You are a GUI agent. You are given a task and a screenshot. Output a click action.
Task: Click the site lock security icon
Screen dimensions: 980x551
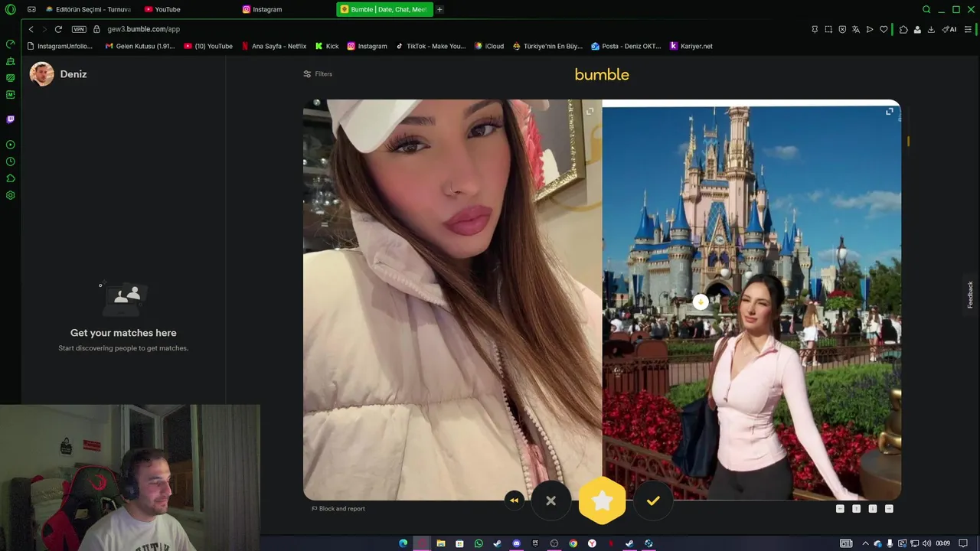coord(97,29)
